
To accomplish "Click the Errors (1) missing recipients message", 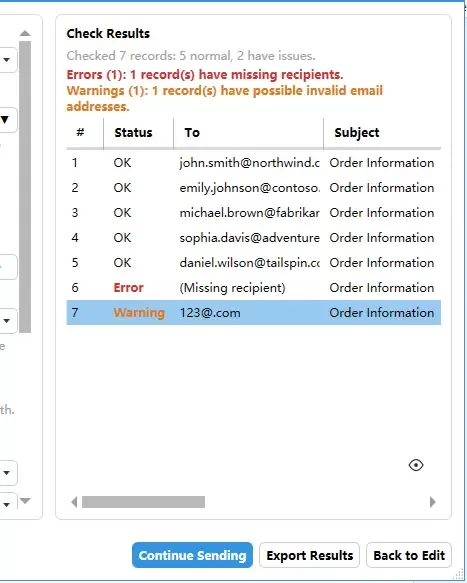I will (x=205, y=75).
